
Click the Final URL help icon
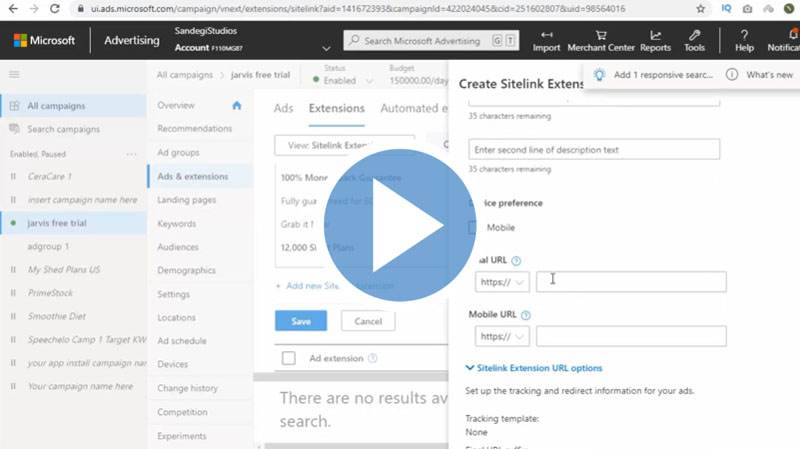pos(516,261)
